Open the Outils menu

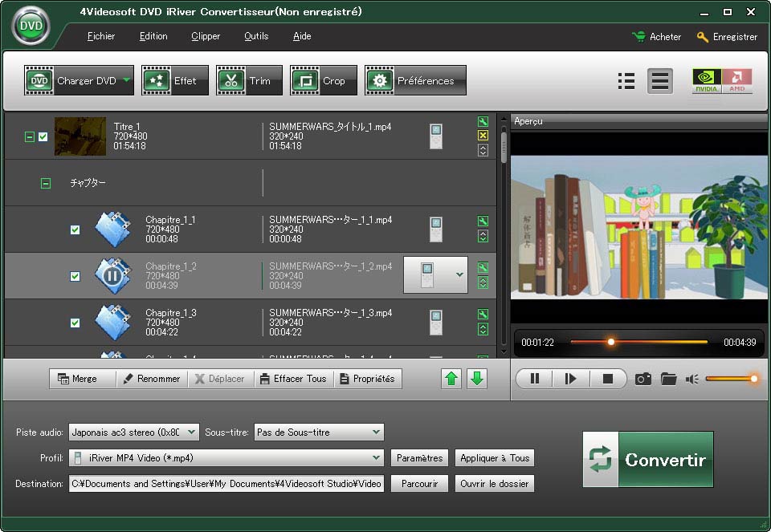256,36
